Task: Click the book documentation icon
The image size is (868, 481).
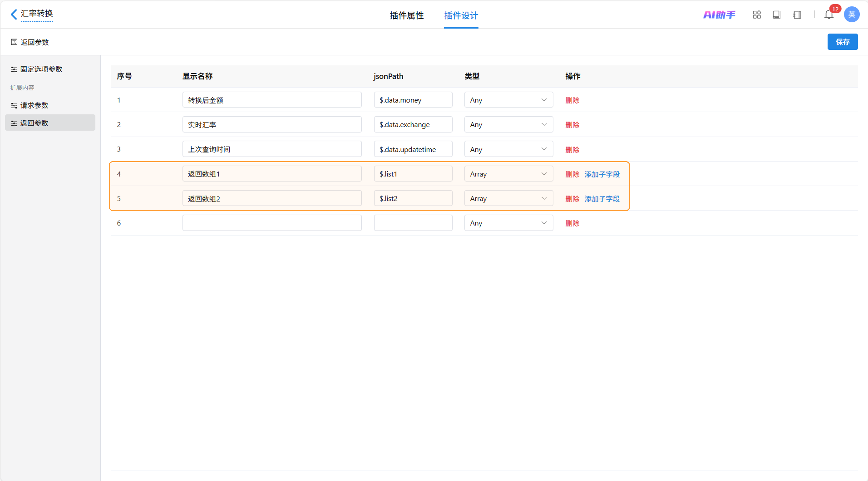Action: click(x=776, y=15)
